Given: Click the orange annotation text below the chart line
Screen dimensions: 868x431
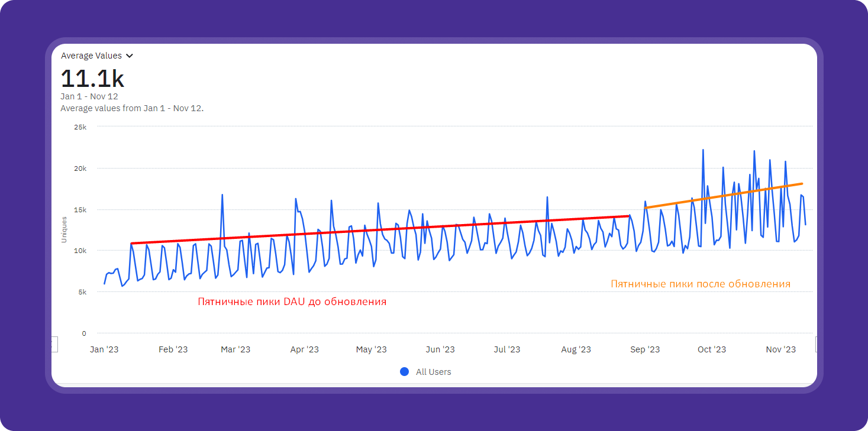Looking at the screenshot, I should tap(701, 284).
